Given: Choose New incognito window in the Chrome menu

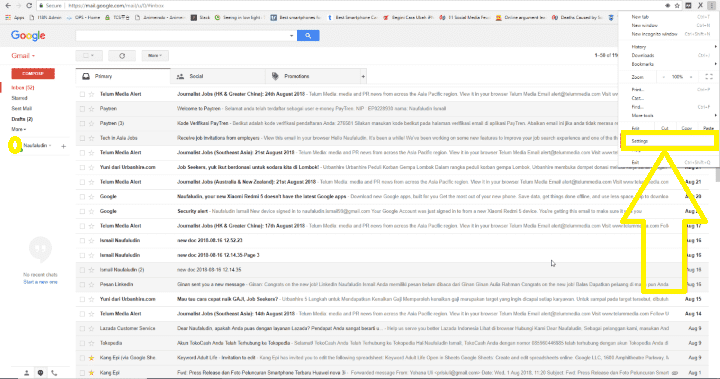Looking at the screenshot, I should [668, 34].
